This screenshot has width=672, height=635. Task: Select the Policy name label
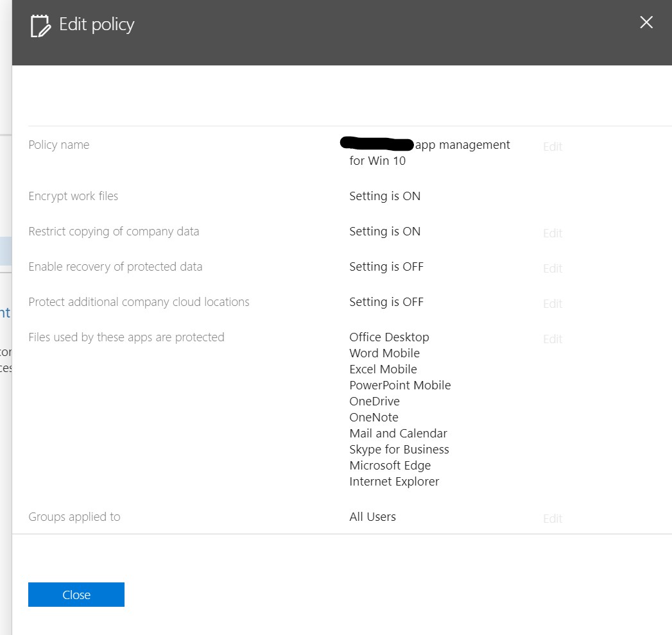[x=58, y=145]
